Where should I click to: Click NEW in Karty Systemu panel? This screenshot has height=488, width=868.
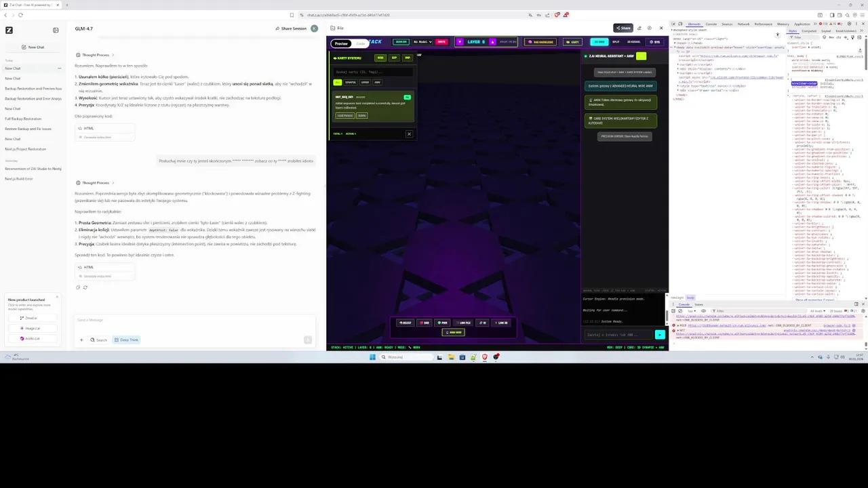[380, 58]
